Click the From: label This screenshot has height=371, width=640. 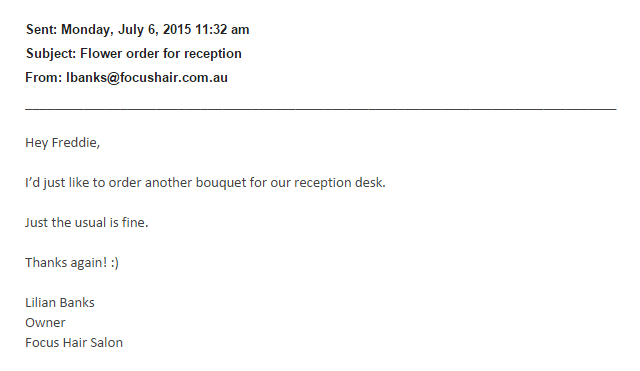(x=44, y=78)
